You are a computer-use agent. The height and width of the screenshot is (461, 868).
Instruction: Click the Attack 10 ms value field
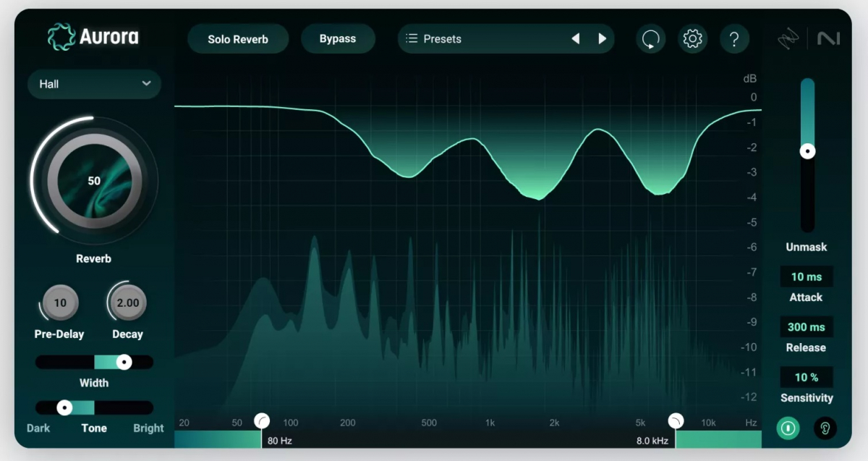tap(806, 276)
